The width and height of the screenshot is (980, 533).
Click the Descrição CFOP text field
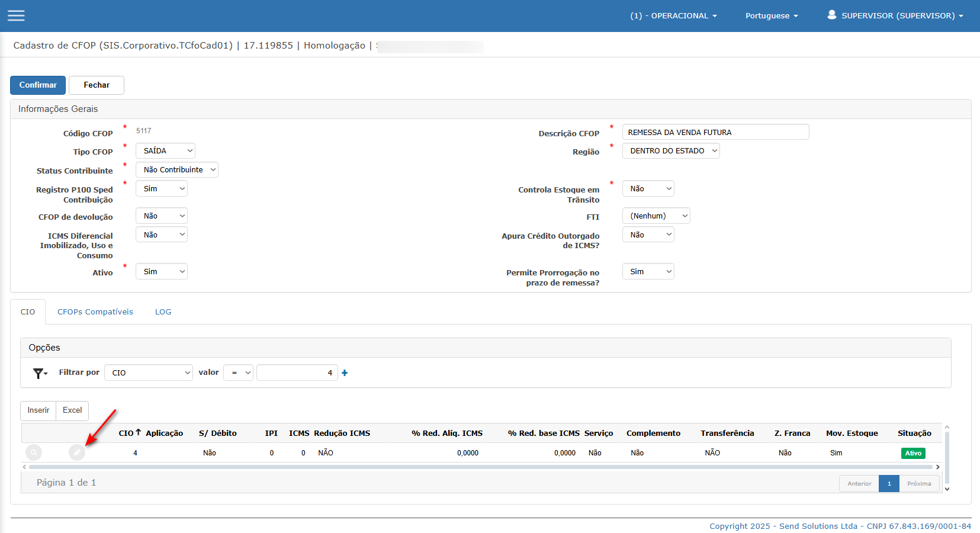point(715,132)
